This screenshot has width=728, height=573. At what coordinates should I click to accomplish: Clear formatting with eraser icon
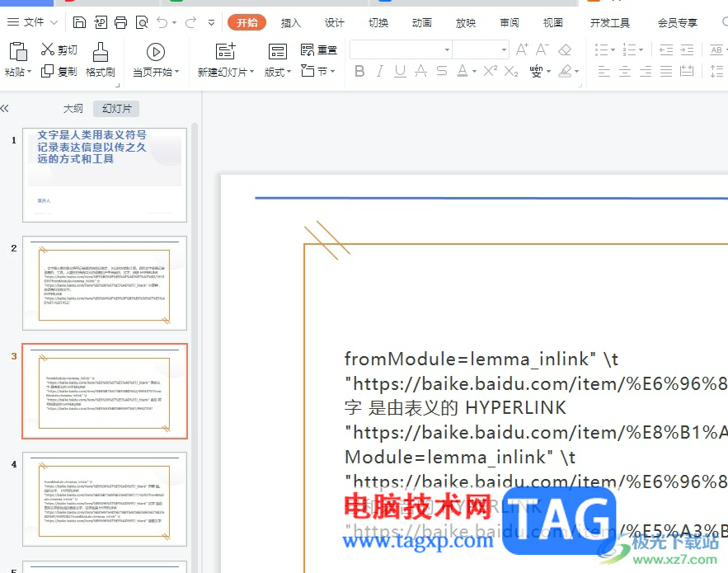pos(565,49)
